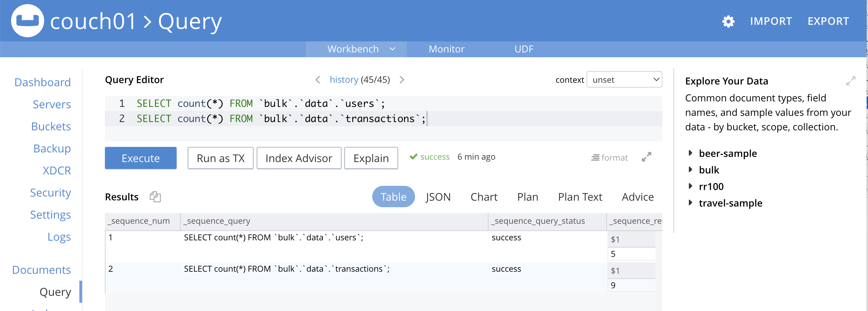Copy results using the clipboard icon
Image resolution: width=868 pixels, height=311 pixels.
point(155,197)
